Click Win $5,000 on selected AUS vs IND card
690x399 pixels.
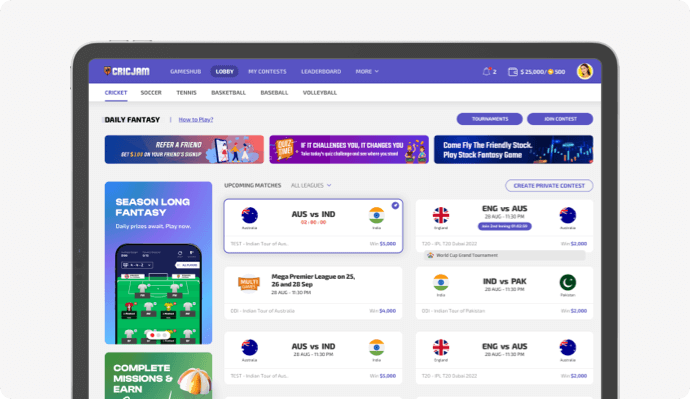tap(382, 244)
